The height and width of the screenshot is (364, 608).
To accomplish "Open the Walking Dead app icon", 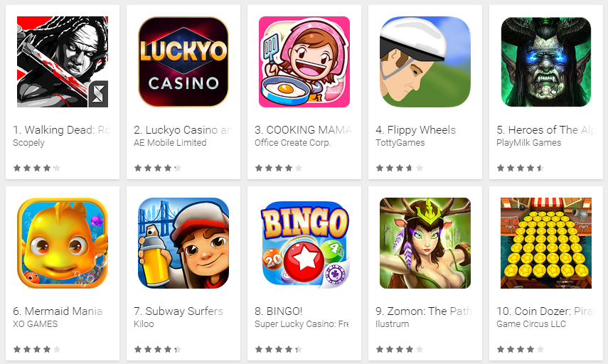I will pos(63,62).
